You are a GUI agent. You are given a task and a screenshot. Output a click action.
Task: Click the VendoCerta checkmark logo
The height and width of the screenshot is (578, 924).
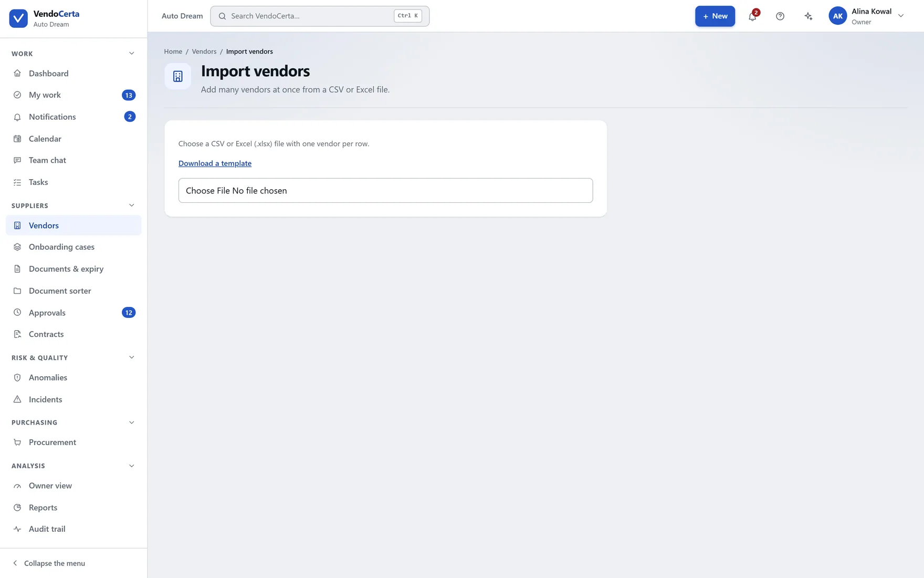pos(18,18)
